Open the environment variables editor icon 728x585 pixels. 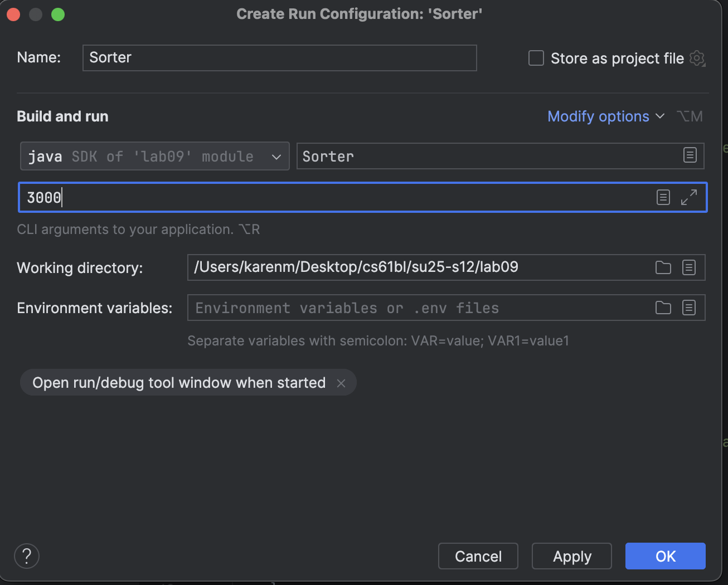click(689, 308)
